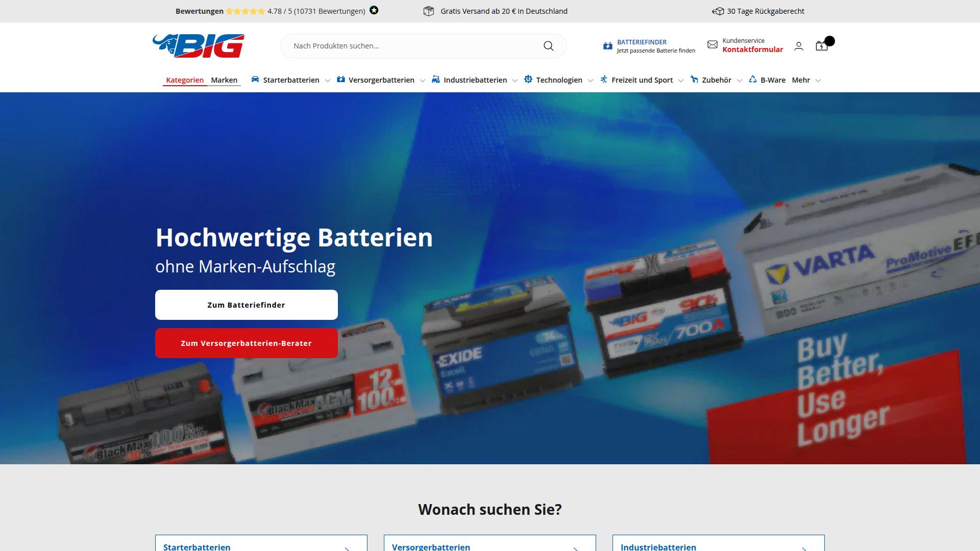Click the recycle icon before B-Ware
980x551 pixels.
pyautogui.click(x=753, y=79)
